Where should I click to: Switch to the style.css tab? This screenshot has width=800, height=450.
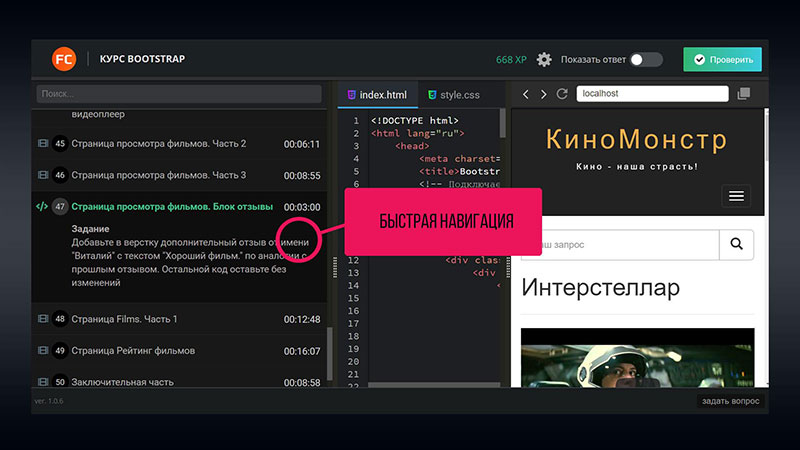[453, 95]
